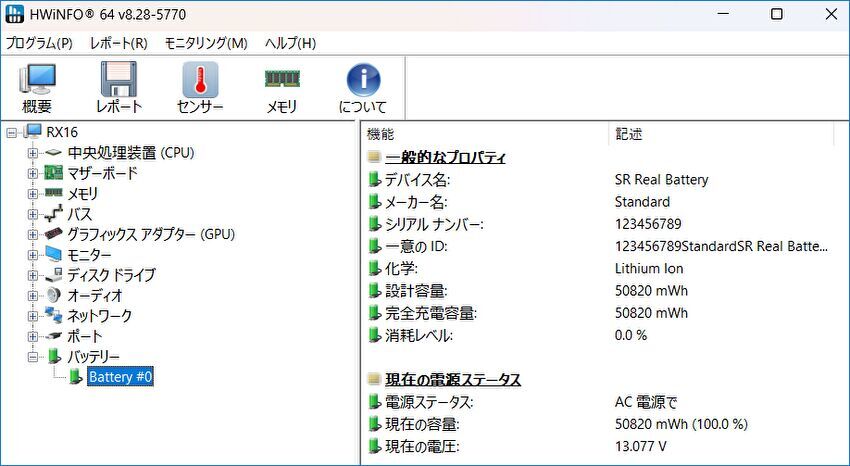Select the Battery #0 tree item
This screenshot has width=850, height=466.
pyautogui.click(x=120, y=377)
